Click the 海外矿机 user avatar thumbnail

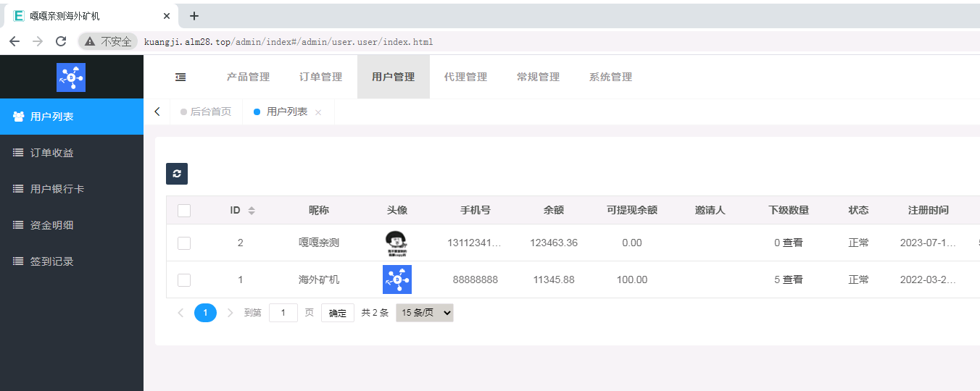(x=397, y=279)
